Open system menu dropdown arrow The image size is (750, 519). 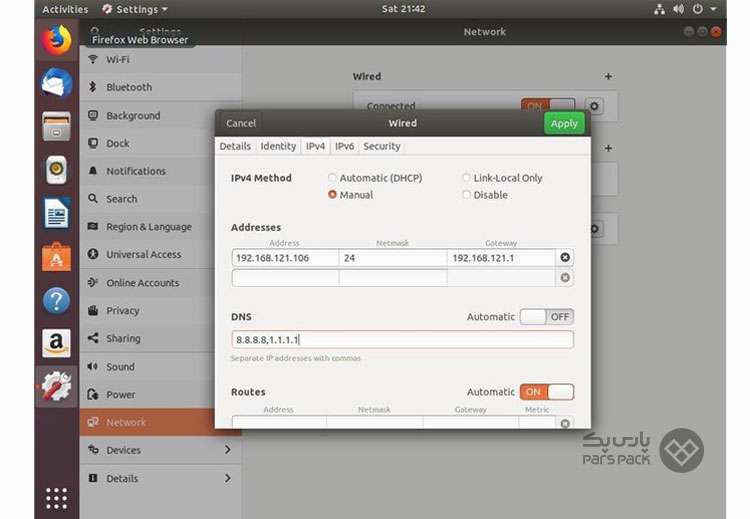point(713,9)
